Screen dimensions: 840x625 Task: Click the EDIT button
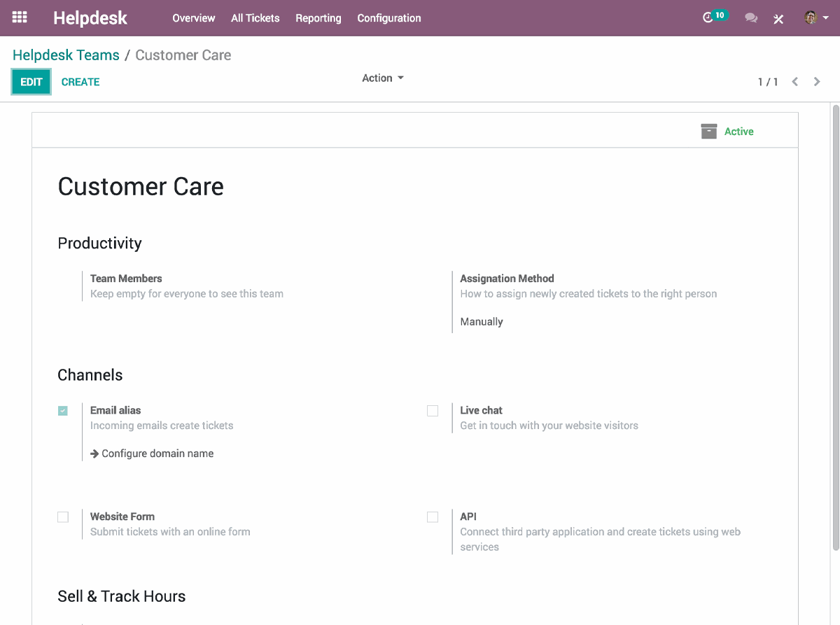tap(31, 82)
